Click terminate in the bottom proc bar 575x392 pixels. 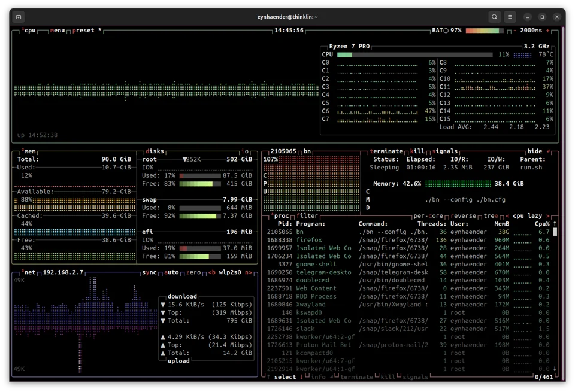coord(356,377)
